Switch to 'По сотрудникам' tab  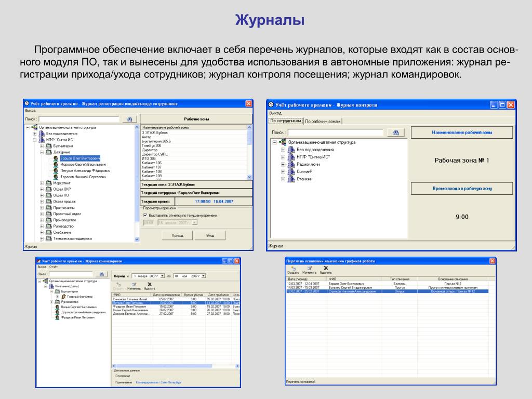[x=285, y=121]
